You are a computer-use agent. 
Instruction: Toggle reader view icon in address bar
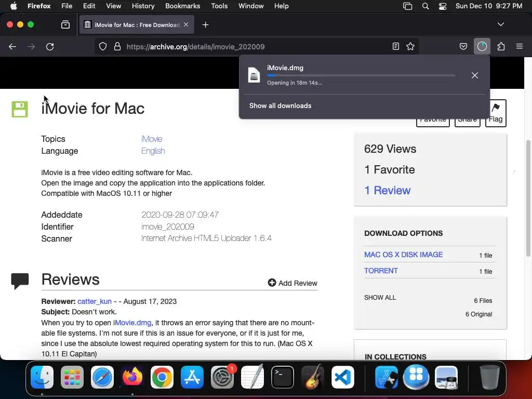tap(395, 46)
